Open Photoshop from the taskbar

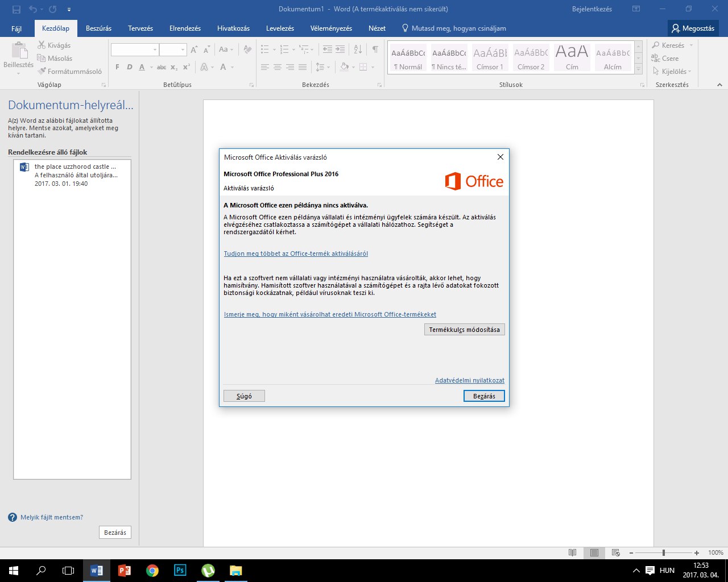[x=180, y=570]
